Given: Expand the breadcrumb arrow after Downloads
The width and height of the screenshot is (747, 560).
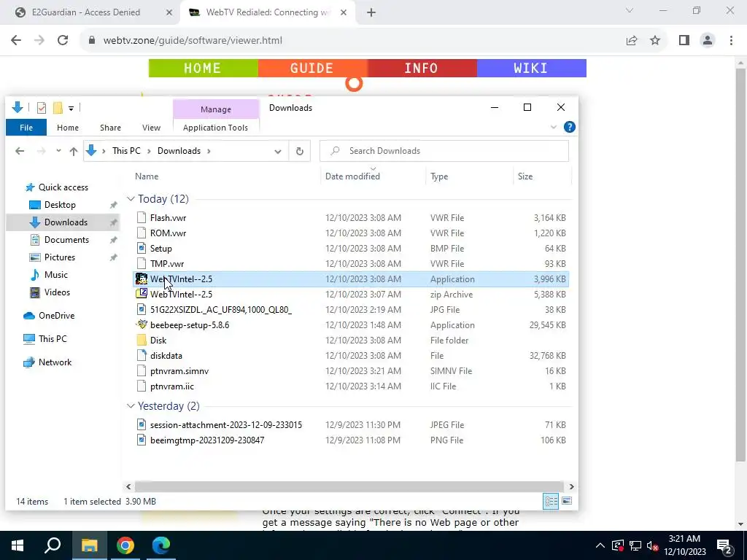Looking at the screenshot, I should point(209,151).
